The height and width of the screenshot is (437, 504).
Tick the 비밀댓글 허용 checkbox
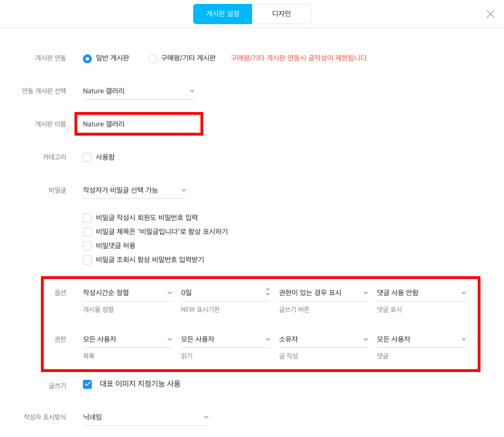pos(87,245)
